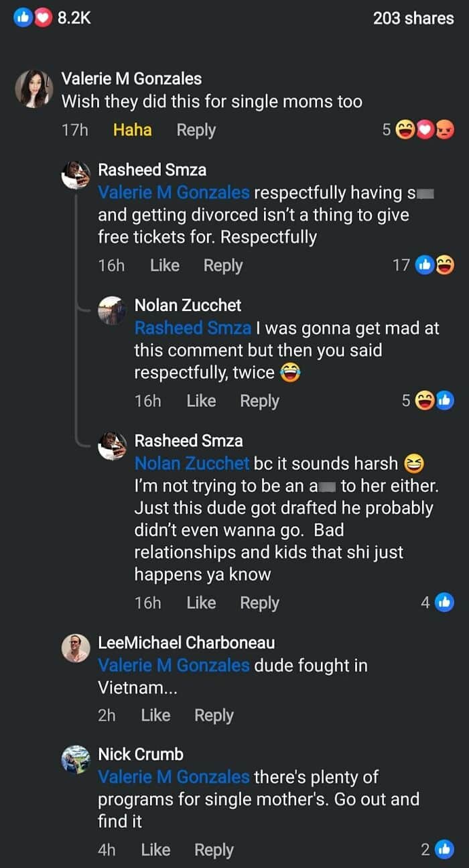
Task: Open Rasheed Smza's profile name
Action: point(151,170)
